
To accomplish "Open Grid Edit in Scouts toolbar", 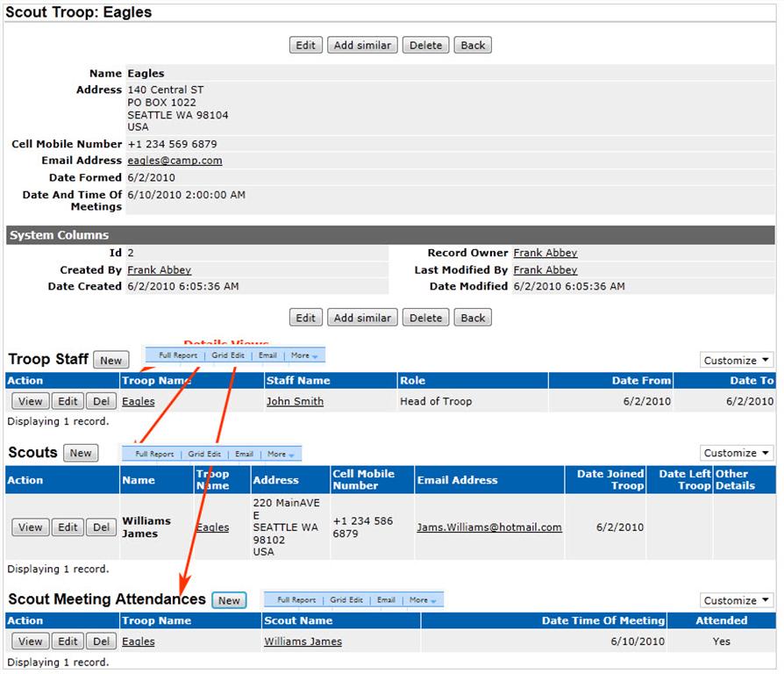I will point(204,455).
